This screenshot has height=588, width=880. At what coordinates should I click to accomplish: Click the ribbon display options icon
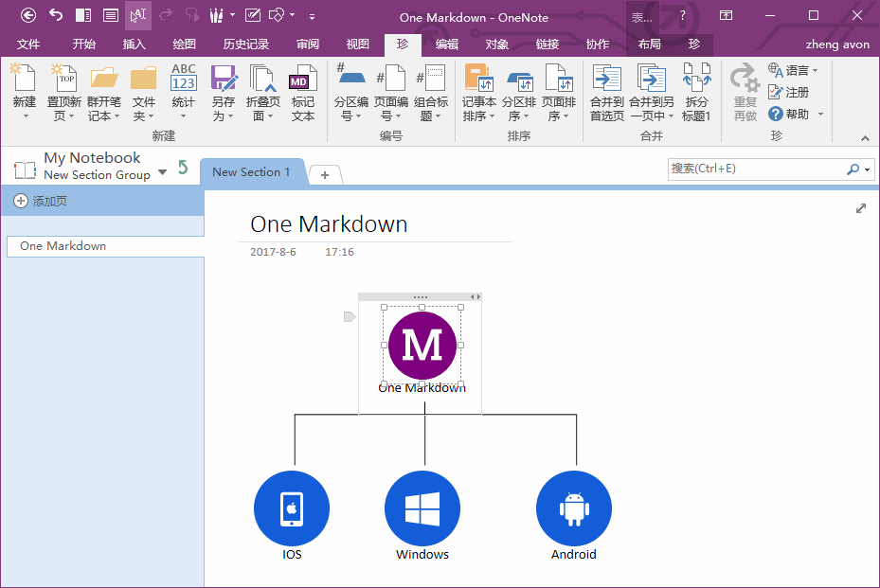727,15
